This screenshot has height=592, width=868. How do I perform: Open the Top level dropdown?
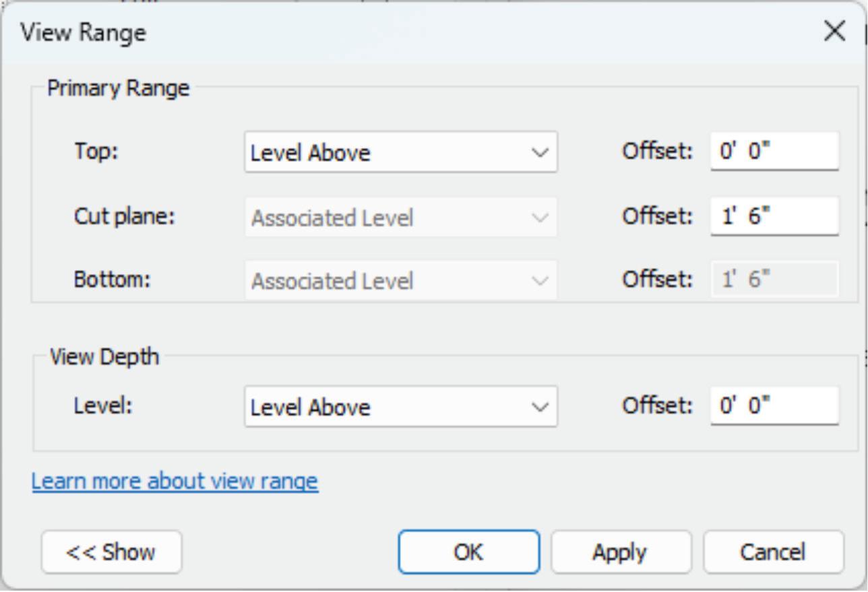(400, 152)
